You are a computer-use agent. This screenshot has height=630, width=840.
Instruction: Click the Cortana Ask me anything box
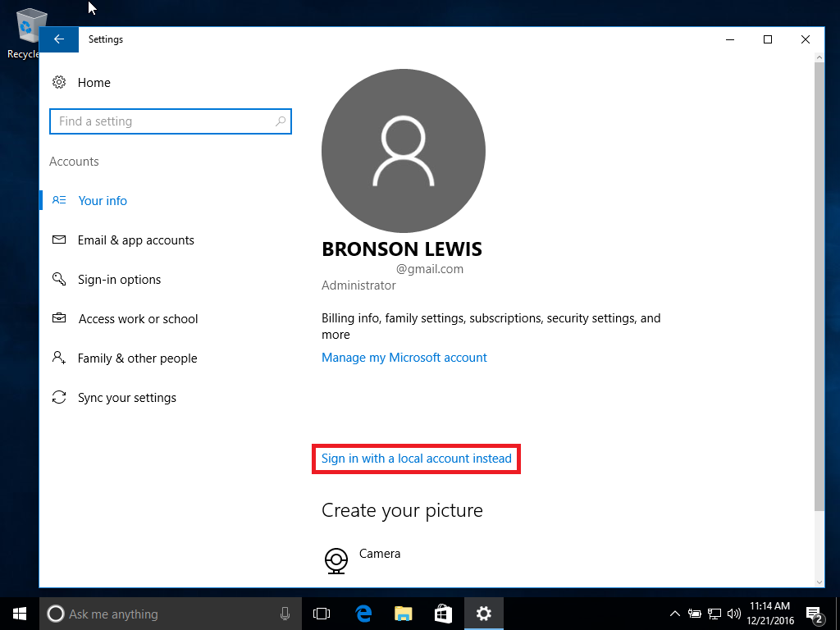click(x=171, y=614)
